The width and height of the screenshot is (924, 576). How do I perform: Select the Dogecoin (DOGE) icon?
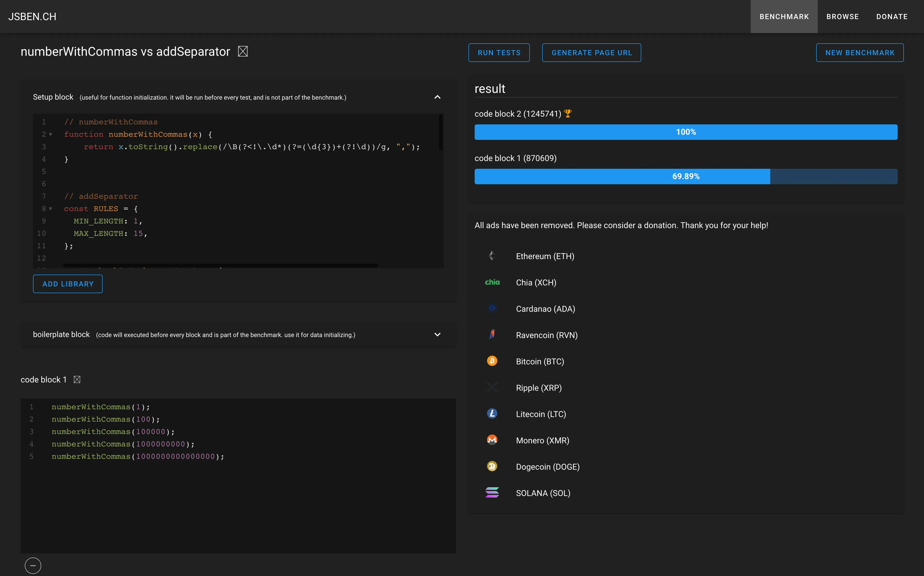[x=492, y=466]
